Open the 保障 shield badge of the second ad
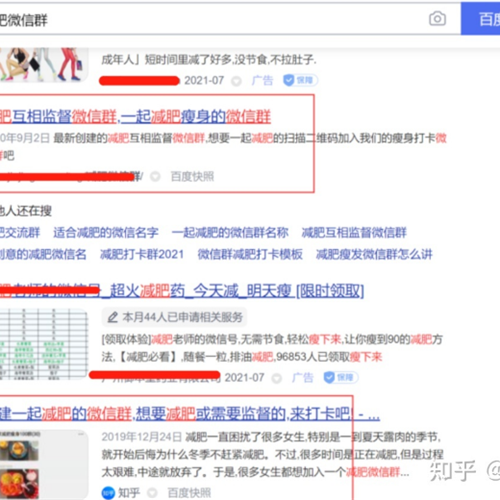 click(341, 377)
